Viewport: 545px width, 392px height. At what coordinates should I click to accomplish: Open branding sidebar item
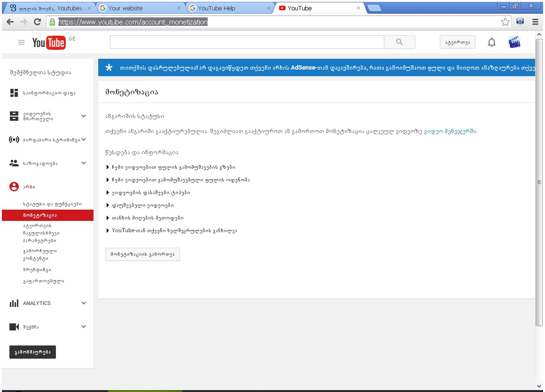pyautogui.click(x=37, y=270)
